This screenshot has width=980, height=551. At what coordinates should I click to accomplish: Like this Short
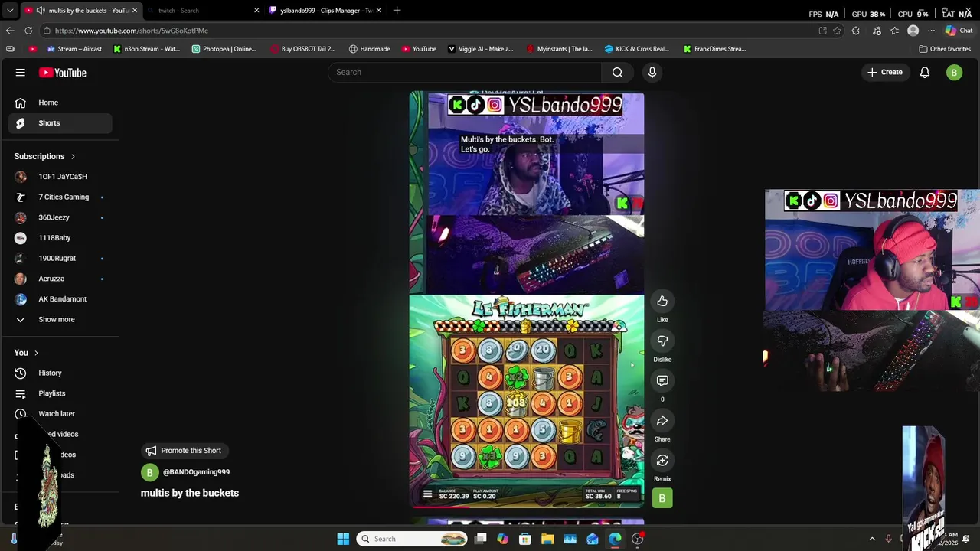(662, 301)
